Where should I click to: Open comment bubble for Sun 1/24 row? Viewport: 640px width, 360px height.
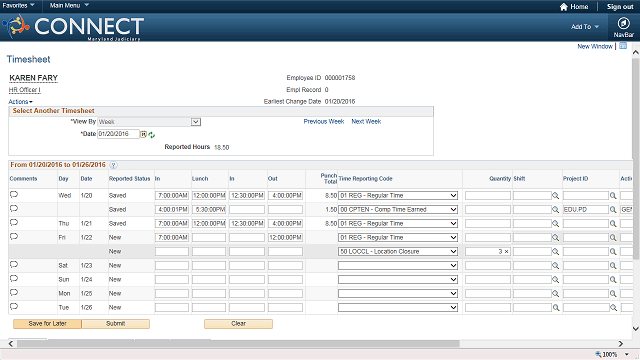click(14, 279)
